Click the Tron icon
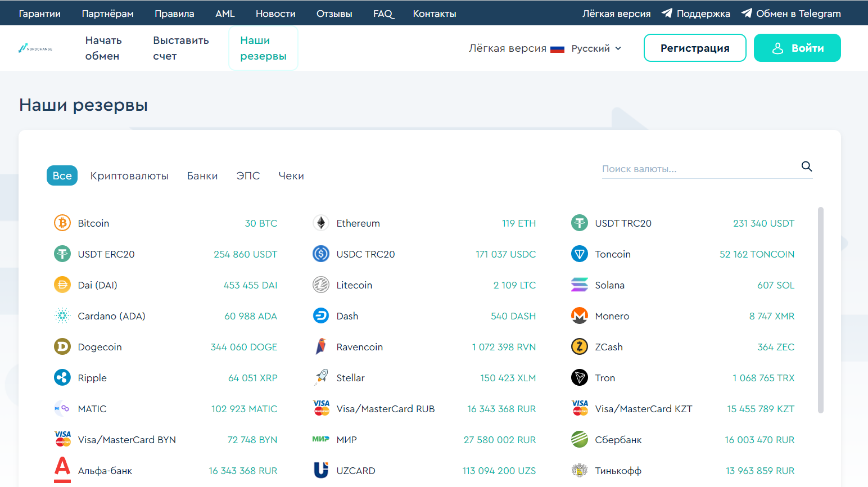Viewport: 868px width, 487px height. coord(580,378)
